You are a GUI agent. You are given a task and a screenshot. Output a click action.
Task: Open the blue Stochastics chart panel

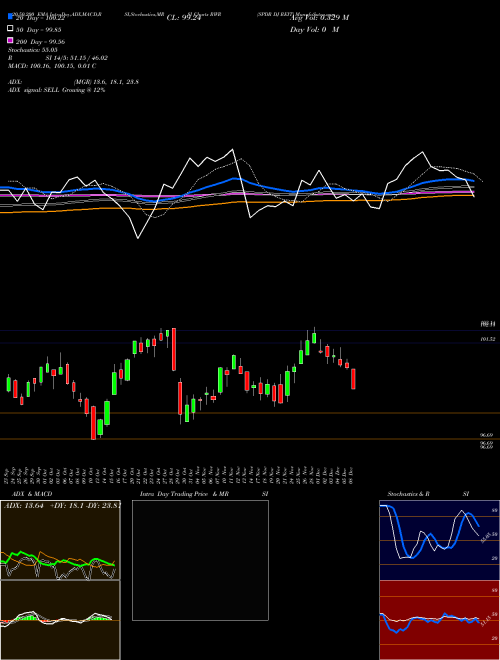tap(439, 540)
